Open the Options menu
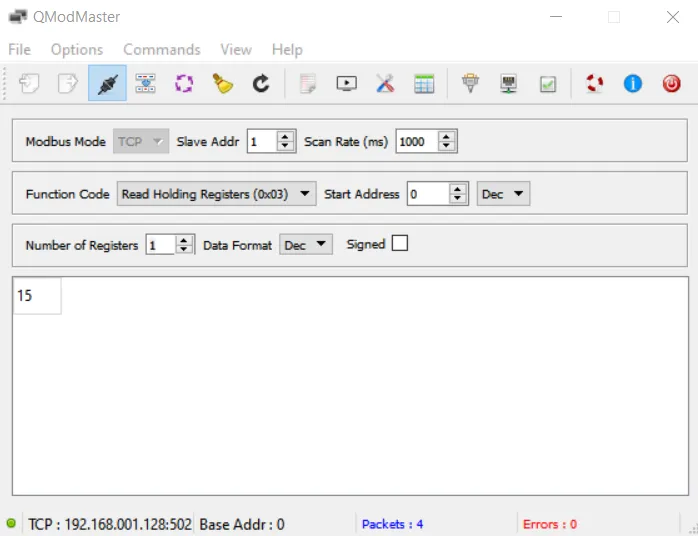The image size is (698, 536). coord(77,49)
